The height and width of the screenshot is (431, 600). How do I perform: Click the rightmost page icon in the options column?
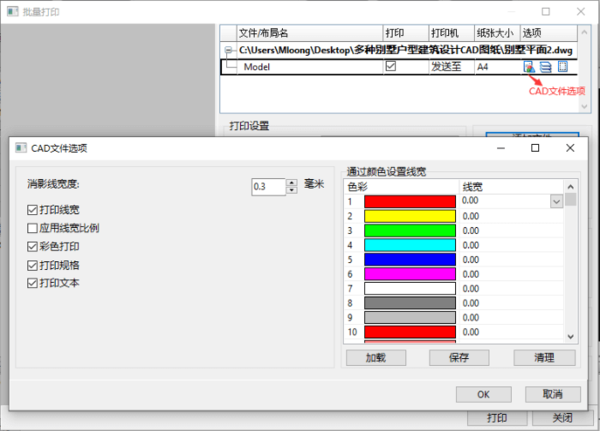(562, 67)
